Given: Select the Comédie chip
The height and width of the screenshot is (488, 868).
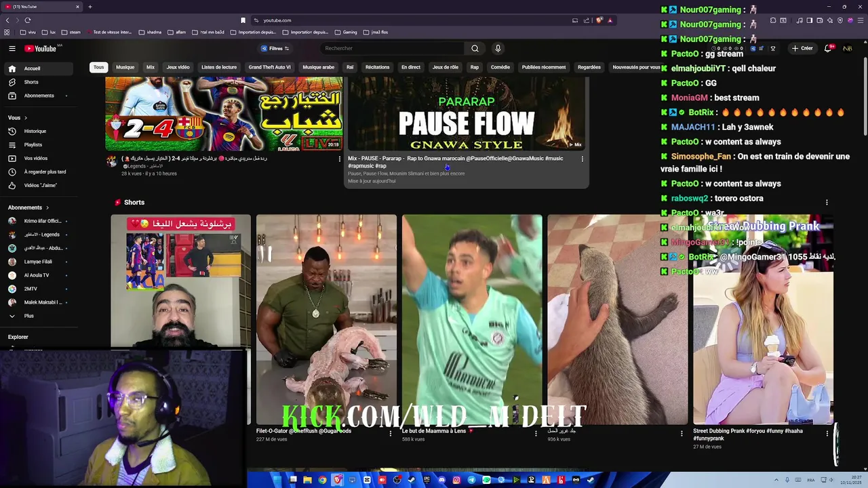Looking at the screenshot, I should click(500, 67).
